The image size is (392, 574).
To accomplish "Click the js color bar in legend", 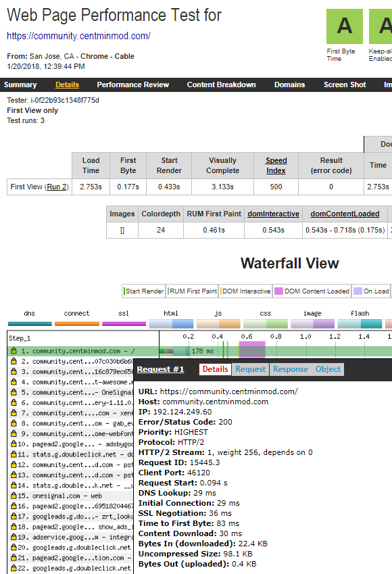I will tap(218, 324).
